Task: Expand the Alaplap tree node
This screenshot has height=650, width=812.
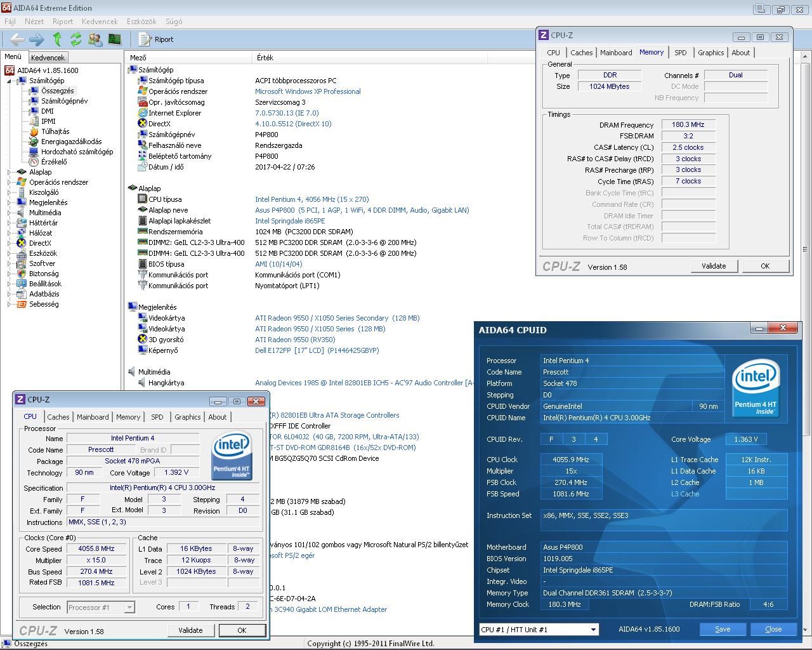Action: [10, 172]
